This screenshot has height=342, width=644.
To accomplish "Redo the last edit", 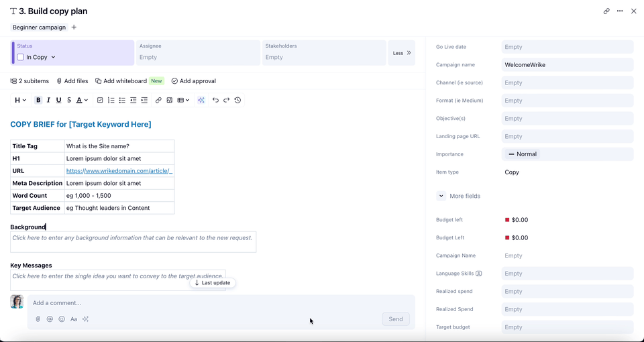I will [226, 100].
